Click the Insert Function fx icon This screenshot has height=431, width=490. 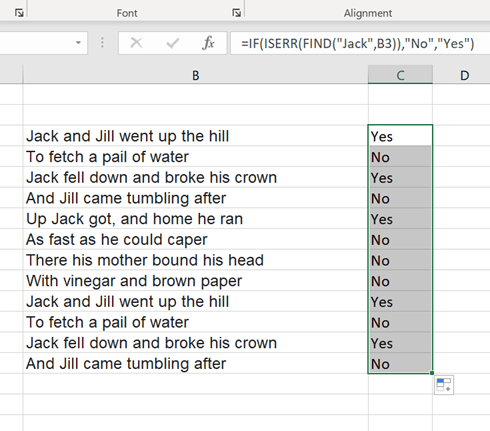[208, 43]
